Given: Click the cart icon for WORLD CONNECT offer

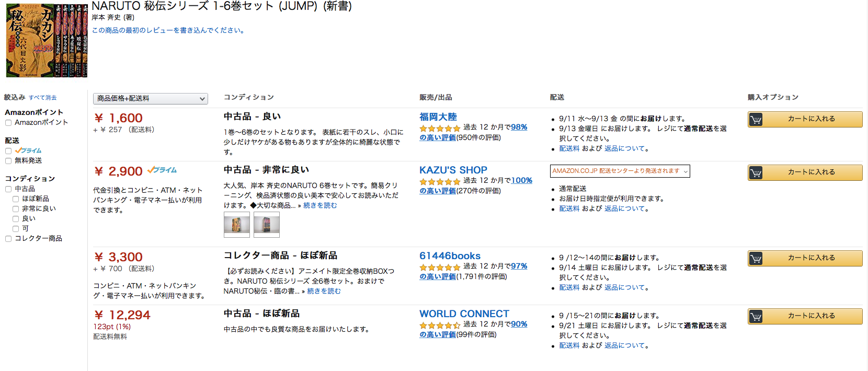Looking at the screenshot, I should tap(756, 317).
